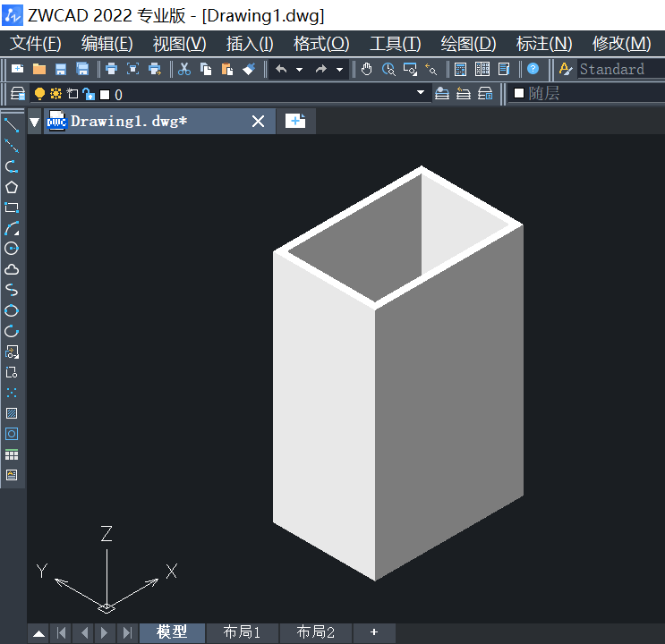Select the Match Properties brush icon
Screen dimensions: 665x644
[249, 69]
